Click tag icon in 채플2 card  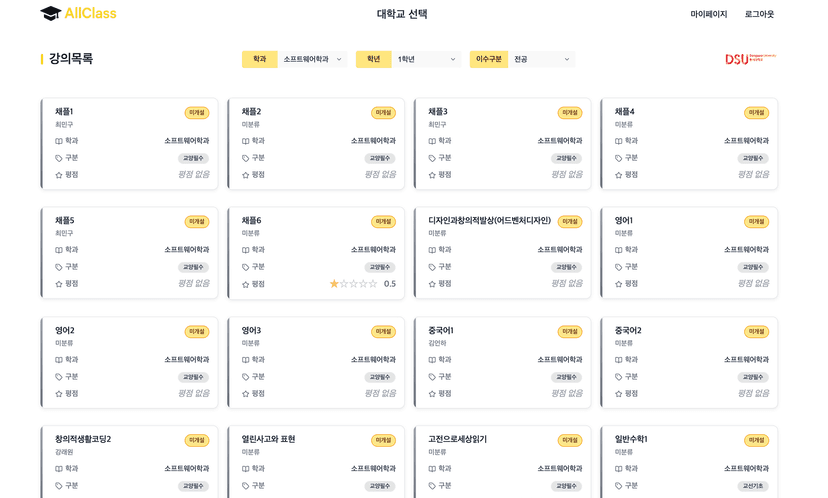[x=246, y=158]
